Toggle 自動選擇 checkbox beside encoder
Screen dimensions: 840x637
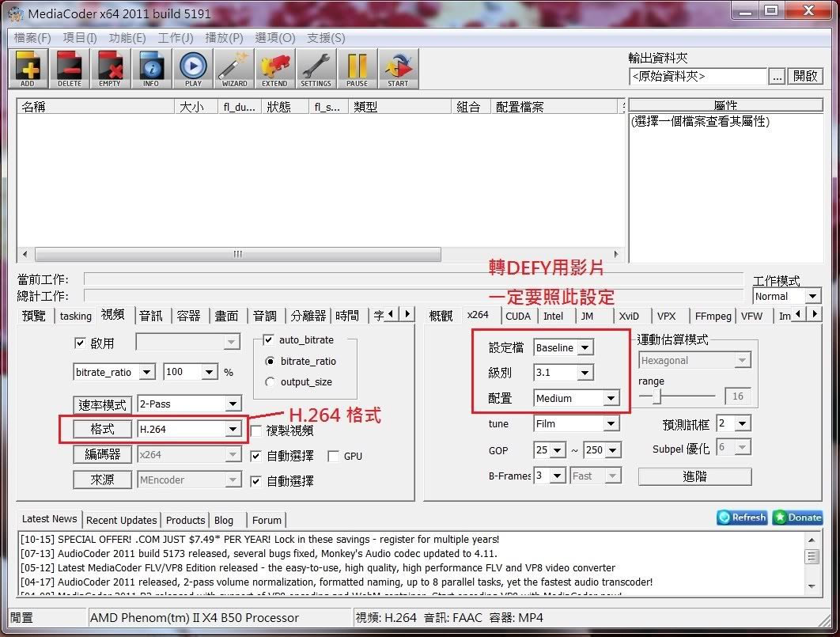[x=256, y=456]
